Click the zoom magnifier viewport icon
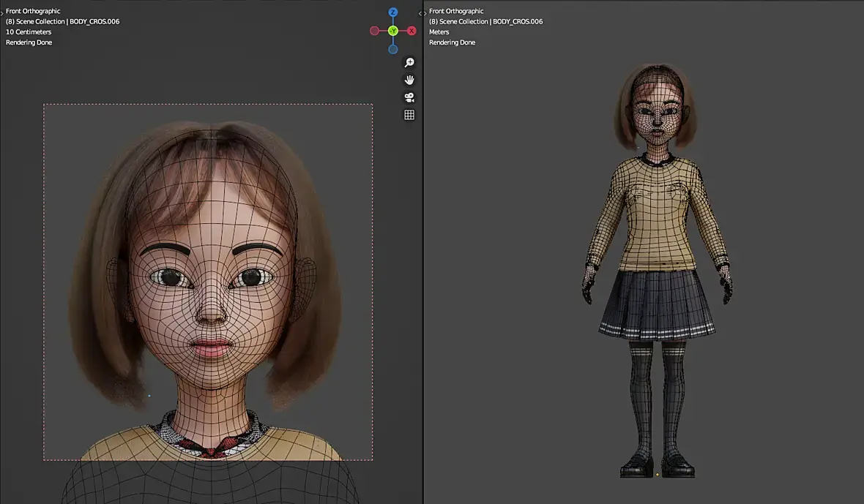Viewport: 864px width, 504px height. 409,63
